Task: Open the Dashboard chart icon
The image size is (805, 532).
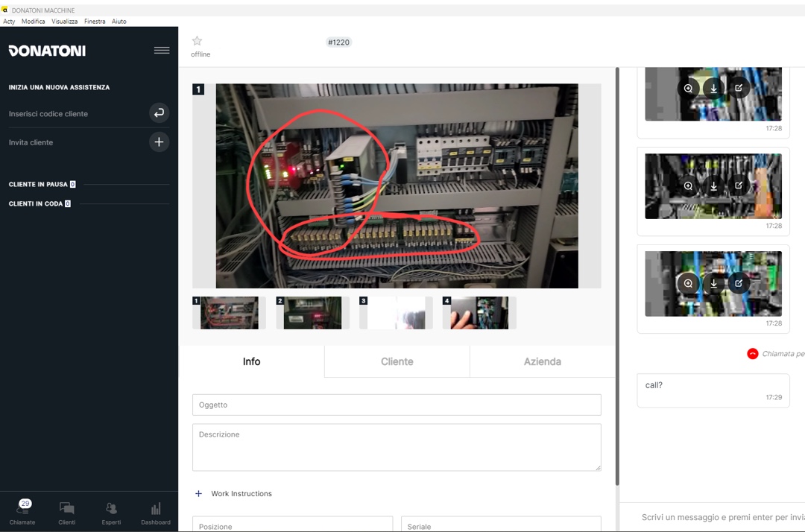Action: [156, 512]
